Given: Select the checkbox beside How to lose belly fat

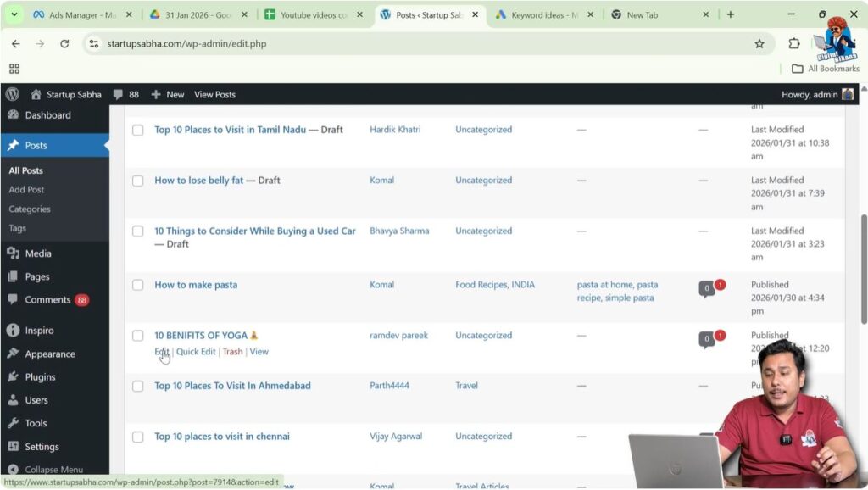Looking at the screenshot, I should click(138, 180).
